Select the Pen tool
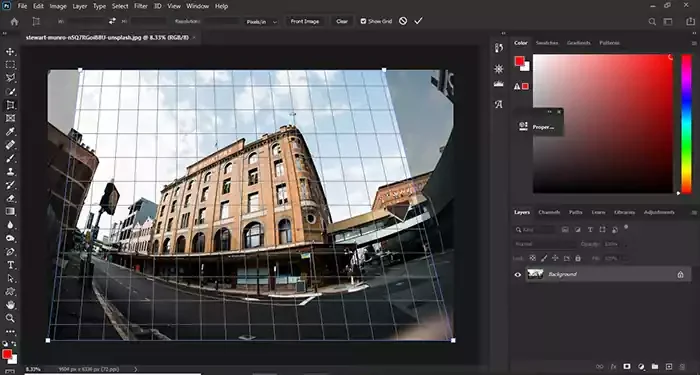Viewport: 700px width, 375px height. point(10,252)
